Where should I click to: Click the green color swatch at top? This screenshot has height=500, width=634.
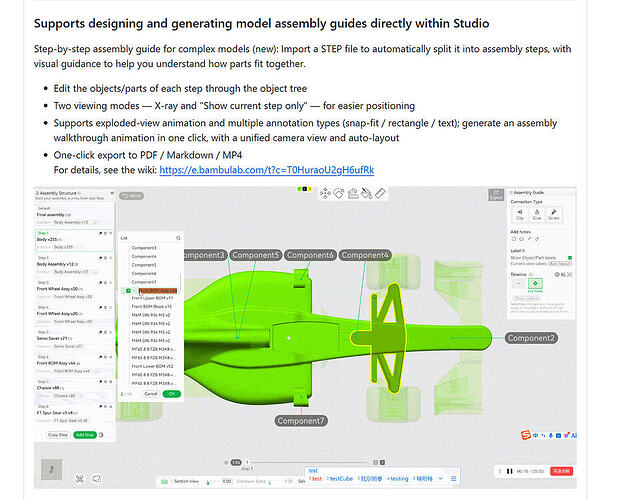click(x=300, y=189)
